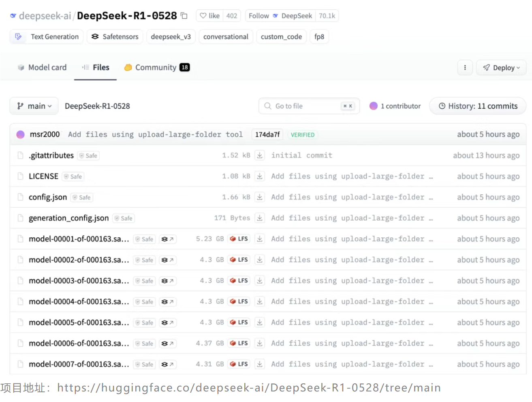Open model-00007-of-000163 safetensors file
This screenshot has height=402, width=532.
[x=79, y=364]
